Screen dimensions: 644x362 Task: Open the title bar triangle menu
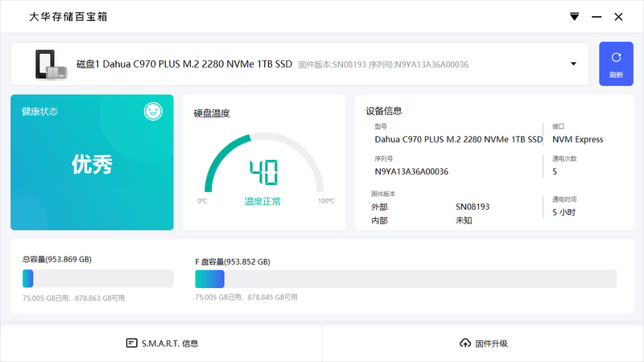click(x=574, y=16)
